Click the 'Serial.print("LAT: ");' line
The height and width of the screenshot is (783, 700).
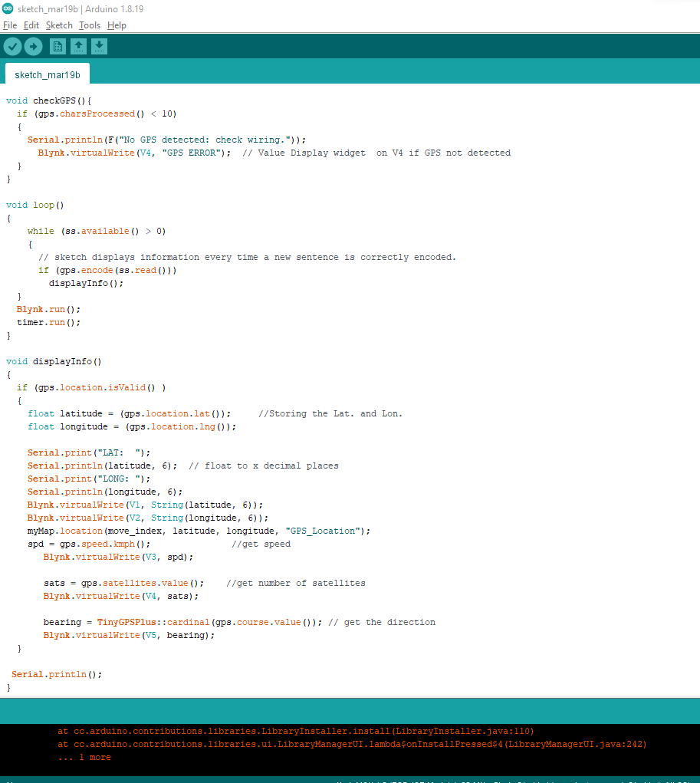tap(89, 453)
